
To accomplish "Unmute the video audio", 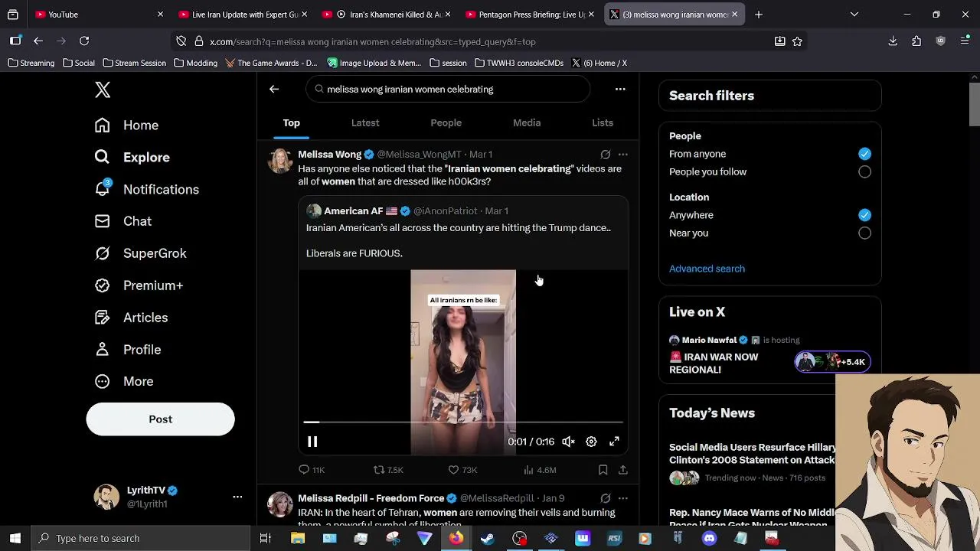I will (x=568, y=442).
